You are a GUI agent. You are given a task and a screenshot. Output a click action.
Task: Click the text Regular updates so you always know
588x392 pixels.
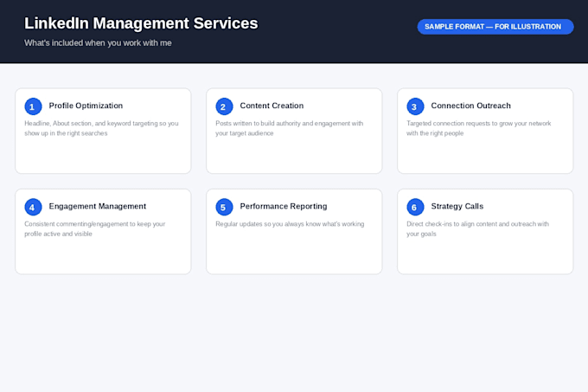coord(290,224)
